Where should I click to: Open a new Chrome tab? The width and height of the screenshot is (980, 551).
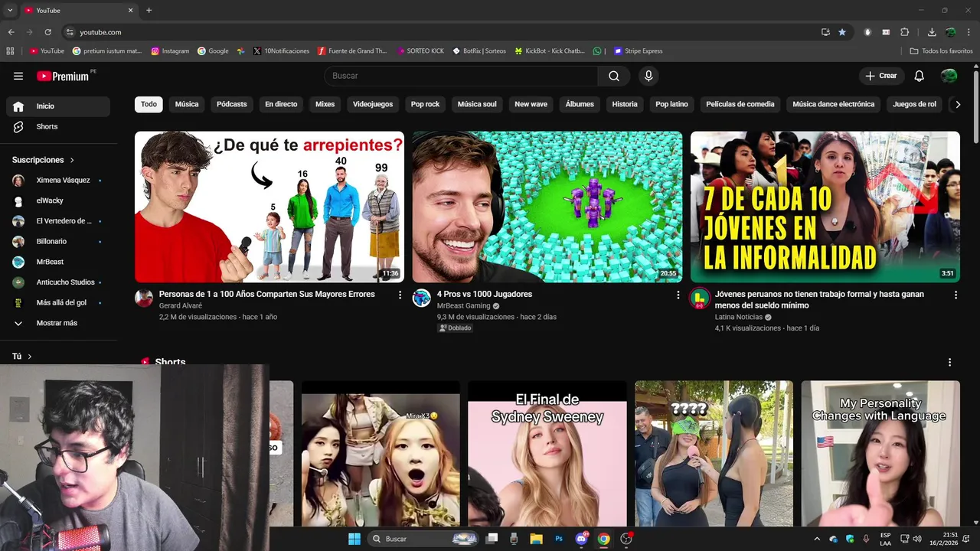coord(149,11)
